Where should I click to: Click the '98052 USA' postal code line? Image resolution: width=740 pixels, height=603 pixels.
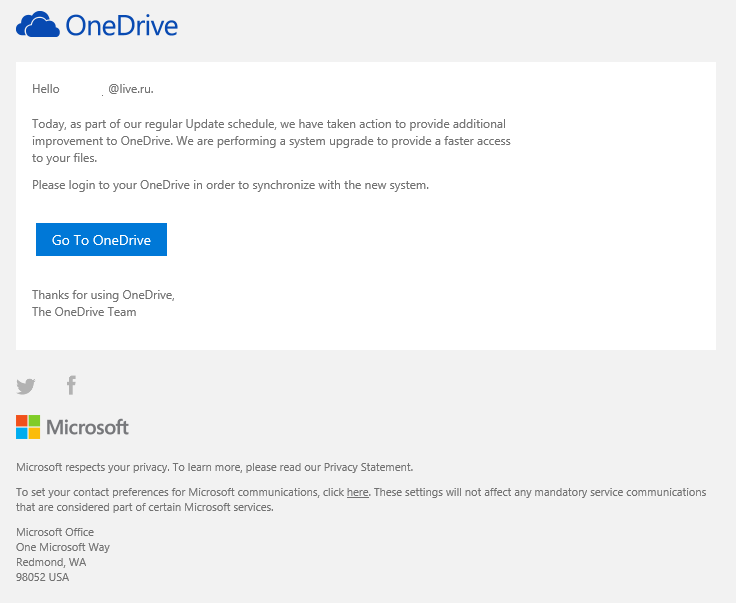click(x=42, y=578)
